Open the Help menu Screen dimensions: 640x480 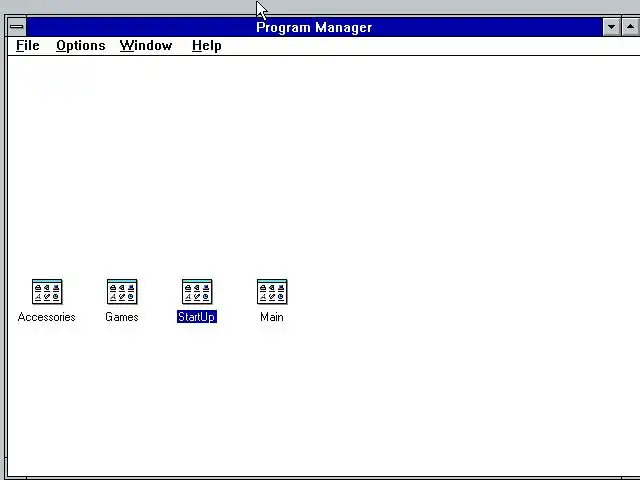pos(207,46)
